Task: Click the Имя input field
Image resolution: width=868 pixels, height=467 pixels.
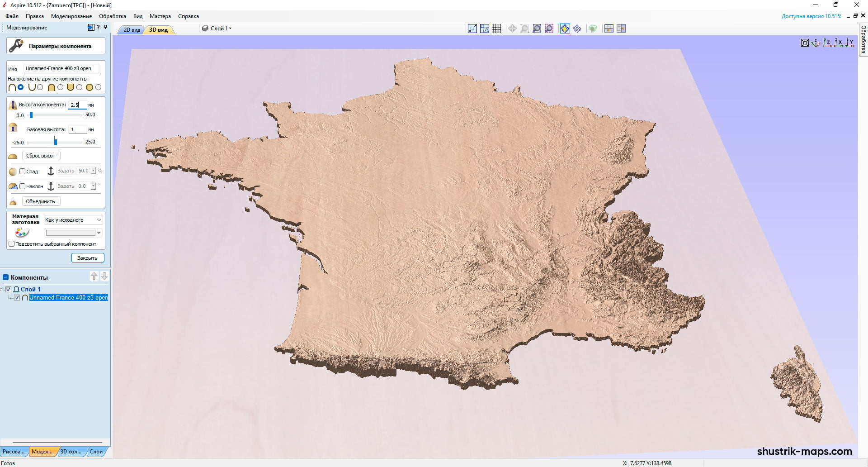Action: pyautogui.click(x=61, y=68)
